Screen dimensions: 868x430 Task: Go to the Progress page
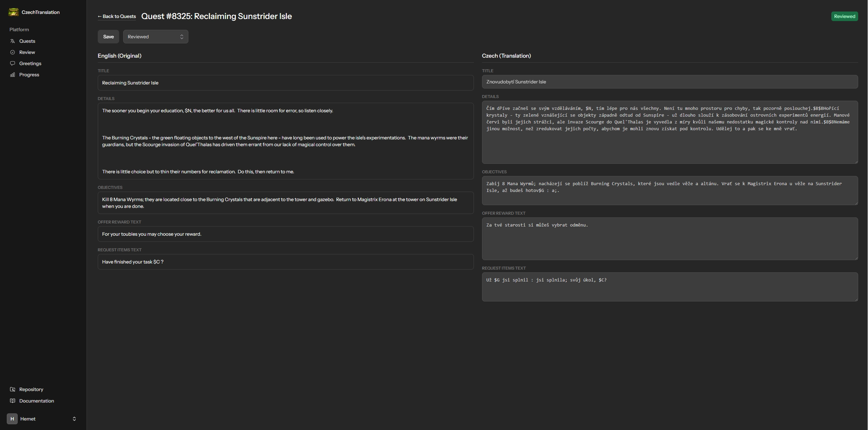(x=29, y=75)
